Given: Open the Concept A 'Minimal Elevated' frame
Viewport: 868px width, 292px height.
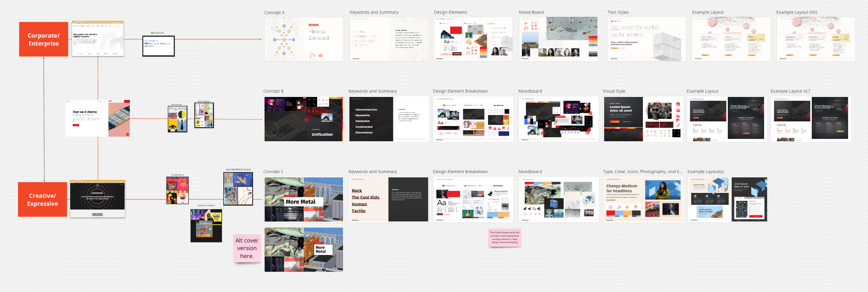Looking at the screenshot, I should pos(303,39).
